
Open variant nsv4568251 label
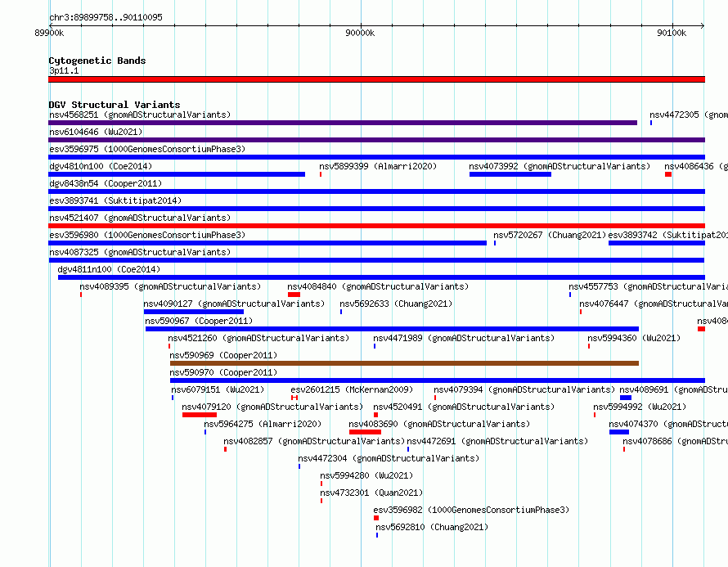pos(140,115)
